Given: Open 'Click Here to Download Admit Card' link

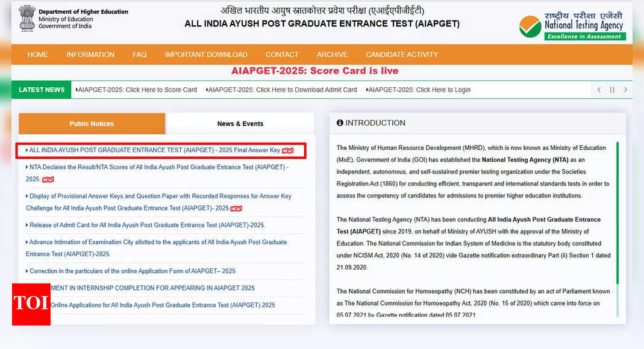Looking at the screenshot, I should click(x=281, y=90).
